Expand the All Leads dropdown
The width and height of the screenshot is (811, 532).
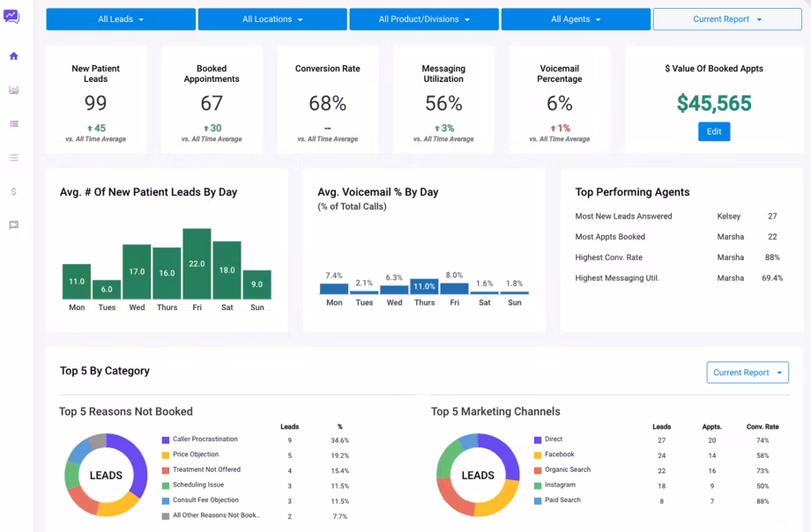[x=121, y=19]
